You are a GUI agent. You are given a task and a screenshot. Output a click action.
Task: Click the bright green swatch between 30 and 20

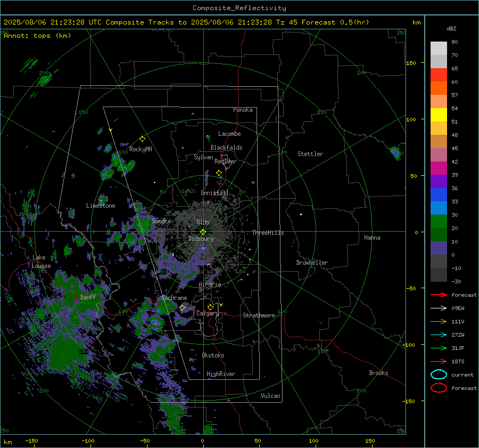pos(439,222)
